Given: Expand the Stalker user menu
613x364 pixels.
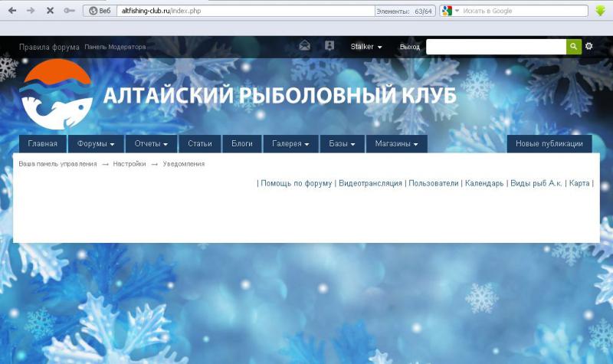Looking at the screenshot, I should coord(366,47).
